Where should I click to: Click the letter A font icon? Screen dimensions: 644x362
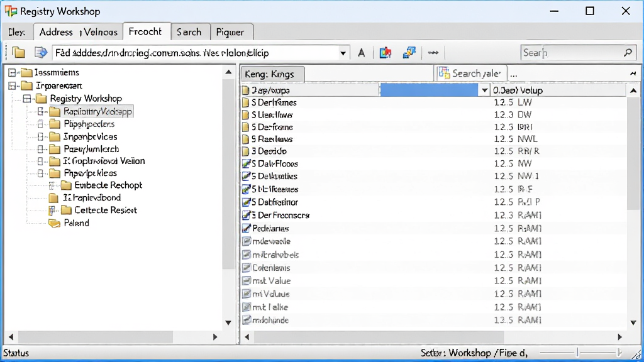pos(362,53)
